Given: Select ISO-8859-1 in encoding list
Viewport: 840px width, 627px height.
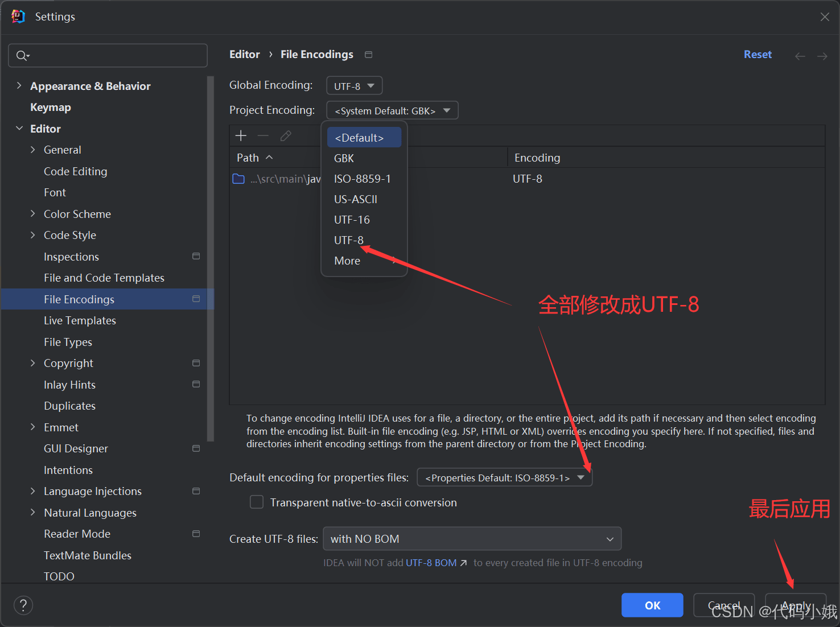Looking at the screenshot, I should pyautogui.click(x=364, y=179).
